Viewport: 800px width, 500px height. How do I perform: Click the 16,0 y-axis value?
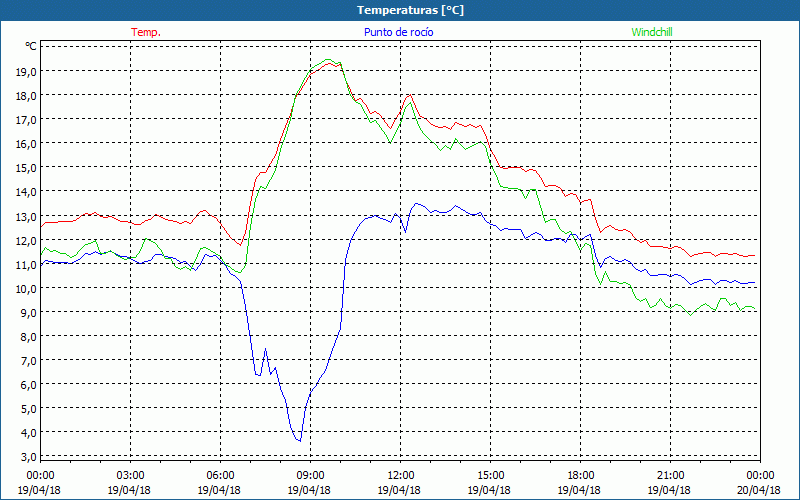(x=27, y=144)
